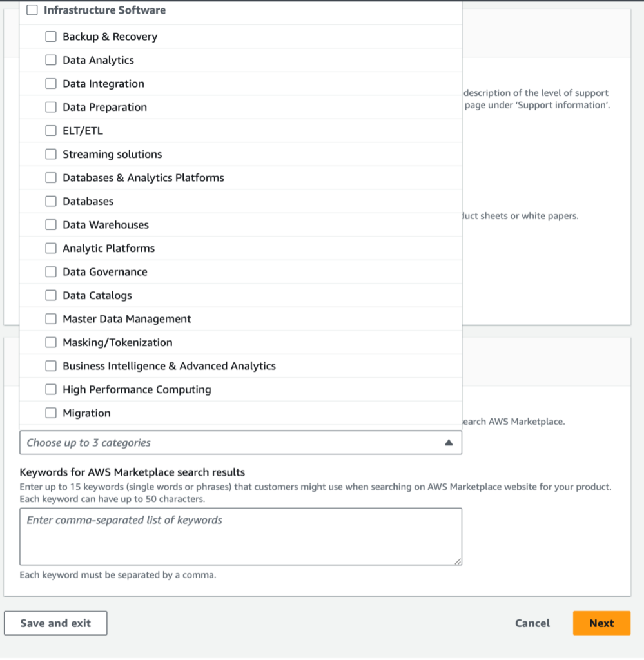Tick the ELT/ETL category checkbox
Image resolution: width=644 pixels, height=660 pixels.
(51, 130)
